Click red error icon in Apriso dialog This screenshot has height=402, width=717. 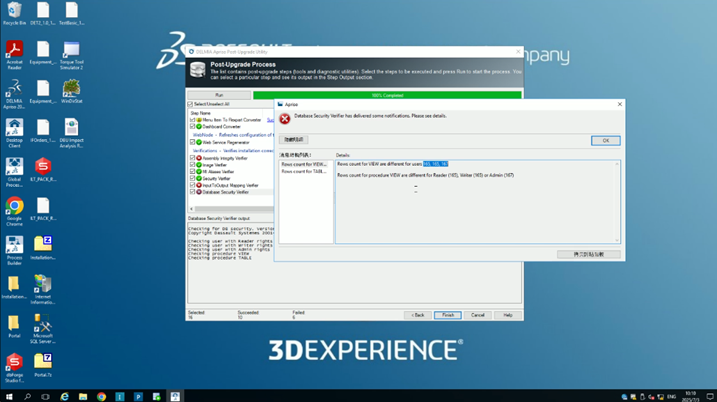tap(285, 119)
